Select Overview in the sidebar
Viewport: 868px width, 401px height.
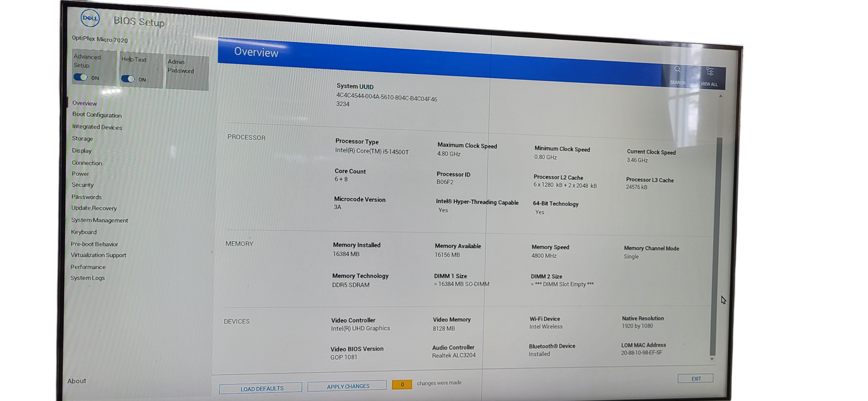coord(85,103)
